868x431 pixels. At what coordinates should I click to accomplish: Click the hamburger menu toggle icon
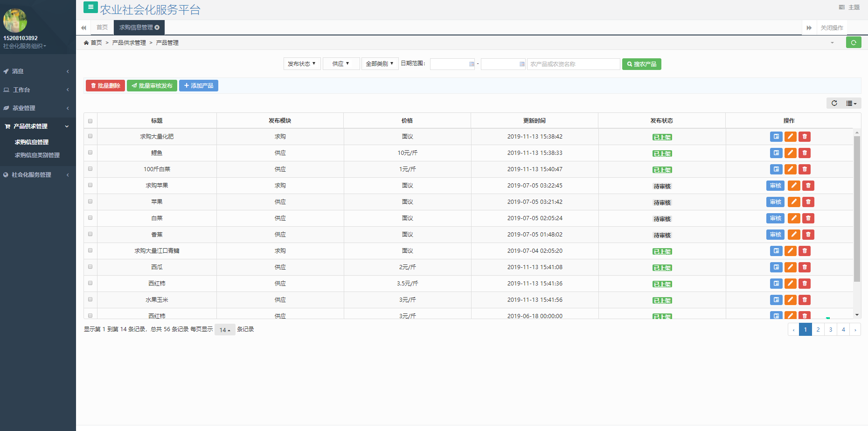[x=90, y=7]
